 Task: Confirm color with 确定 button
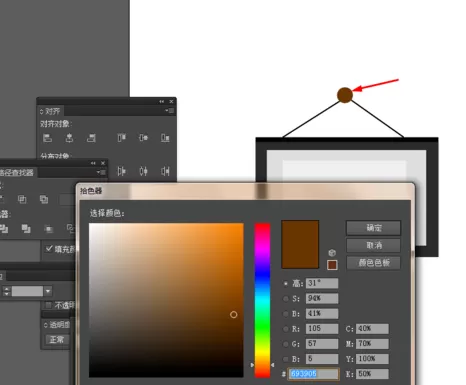tap(374, 228)
